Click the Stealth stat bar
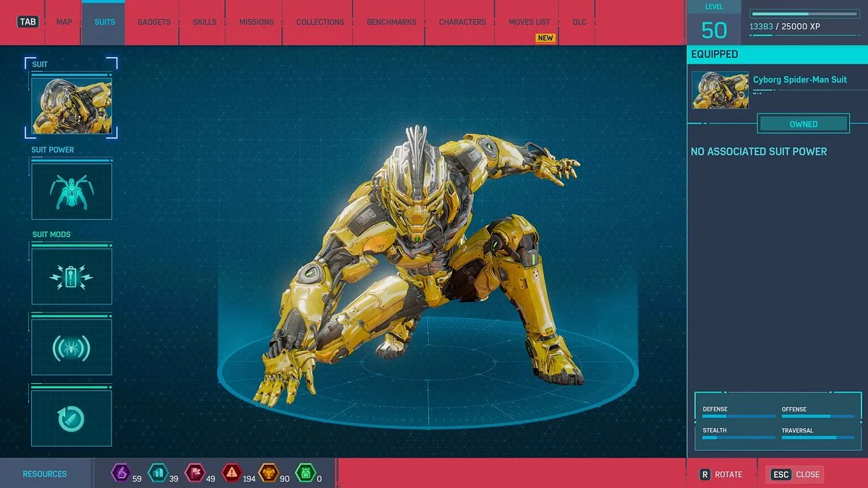Viewport: 868px width, 488px height. coord(738,437)
